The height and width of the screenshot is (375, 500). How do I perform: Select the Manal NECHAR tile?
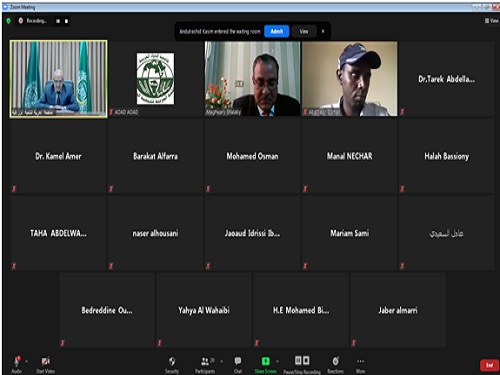(350, 156)
